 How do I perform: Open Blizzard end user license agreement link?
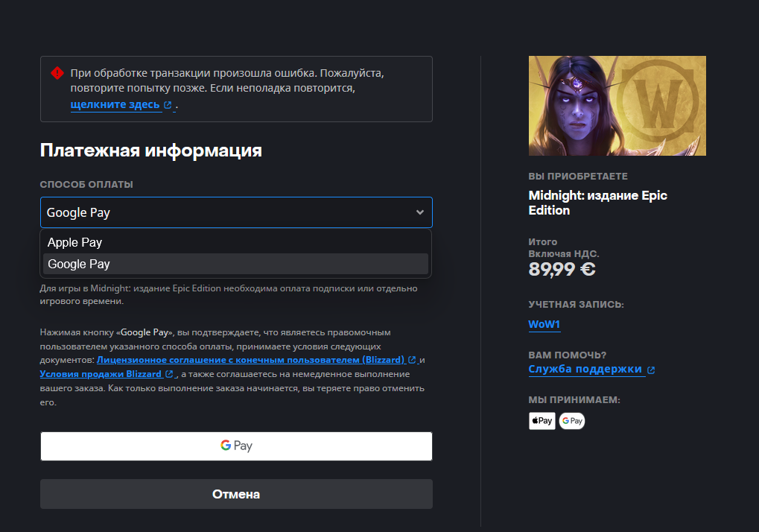(x=250, y=360)
